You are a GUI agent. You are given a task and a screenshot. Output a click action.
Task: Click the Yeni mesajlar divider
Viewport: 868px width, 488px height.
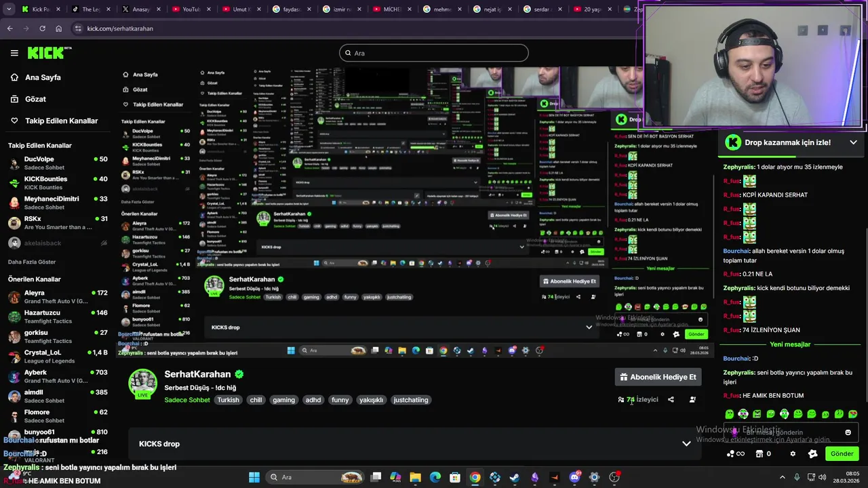[790, 344]
